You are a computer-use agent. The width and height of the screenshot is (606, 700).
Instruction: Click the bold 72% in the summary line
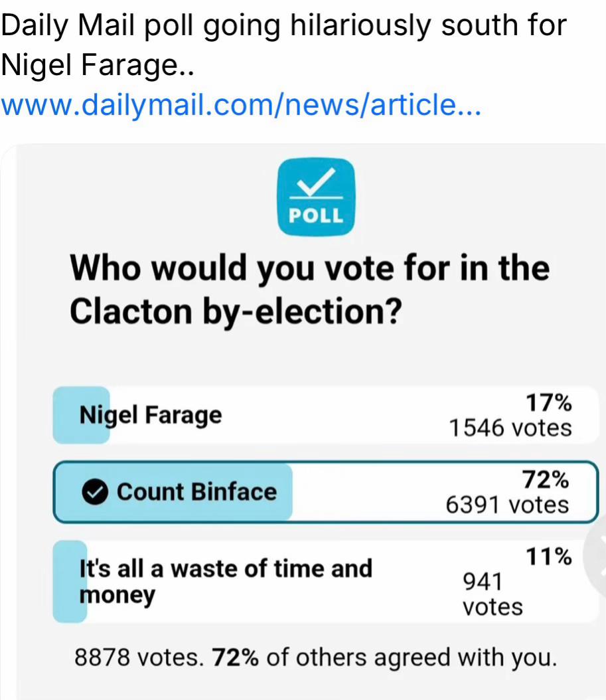point(235,657)
